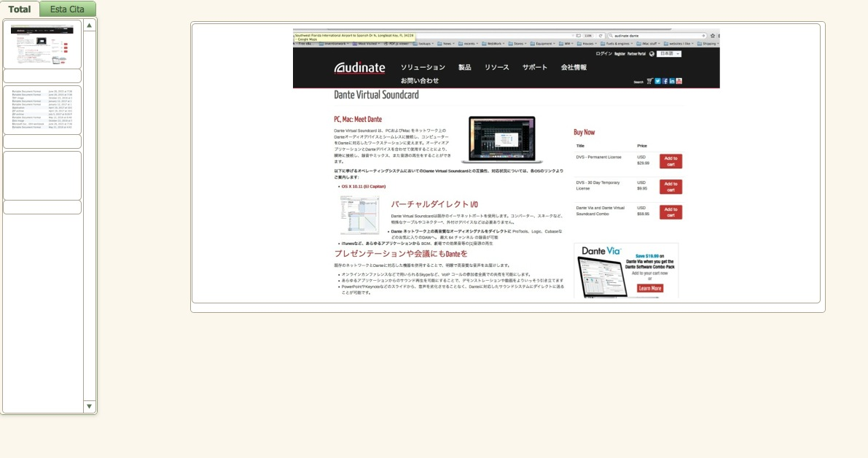Viewport: 868px width, 458px height.
Task: Click the YouTube icon in the header
Action: (x=679, y=81)
